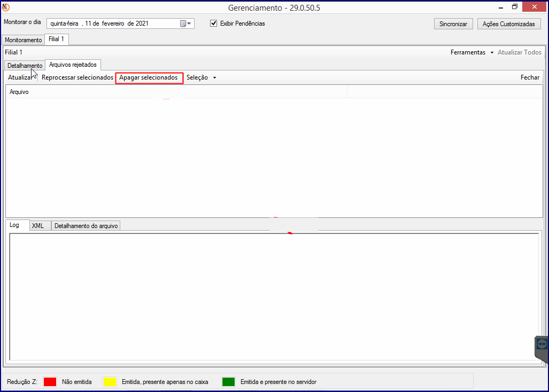
Task: Expand the Seleção dropdown
Action: pos(201,77)
